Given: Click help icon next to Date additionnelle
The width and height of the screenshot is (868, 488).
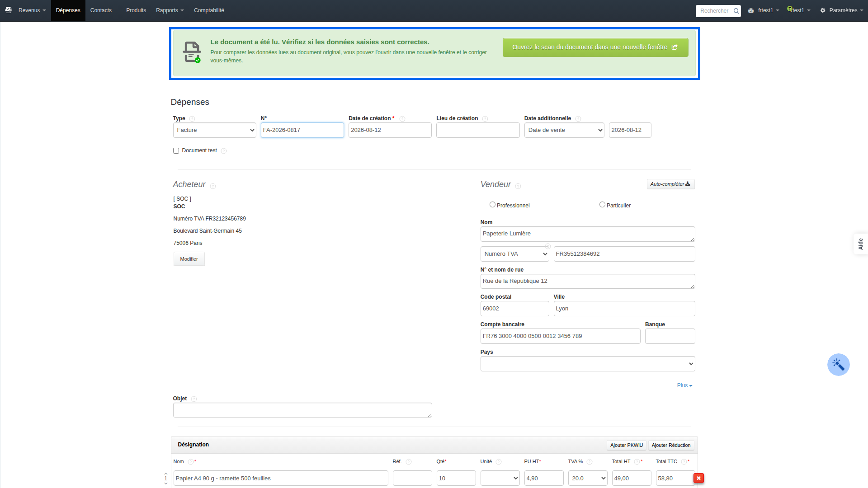Looking at the screenshot, I should coord(578,119).
